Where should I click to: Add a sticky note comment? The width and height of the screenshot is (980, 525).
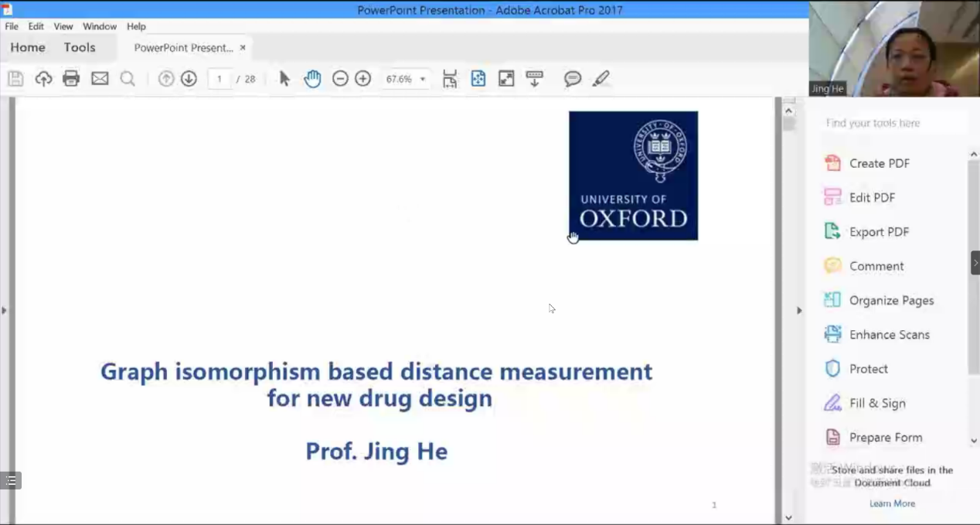pos(573,78)
